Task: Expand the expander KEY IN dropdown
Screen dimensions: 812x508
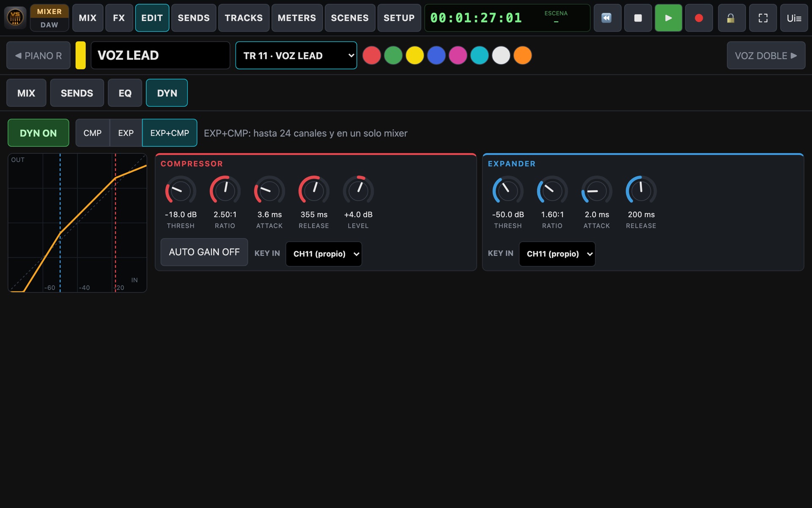Action: click(557, 254)
